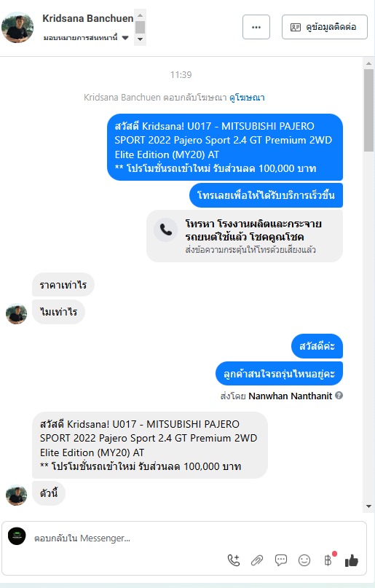Screen dimensions: 375x588
Task: Click the help icon beside Nanwhan Nanthanit
Action: point(339,395)
